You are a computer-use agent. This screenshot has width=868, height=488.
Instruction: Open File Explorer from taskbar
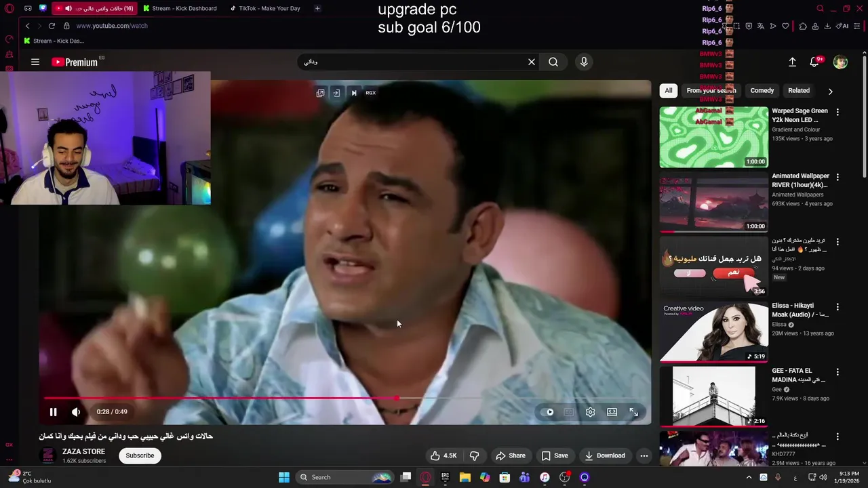(x=465, y=477)
